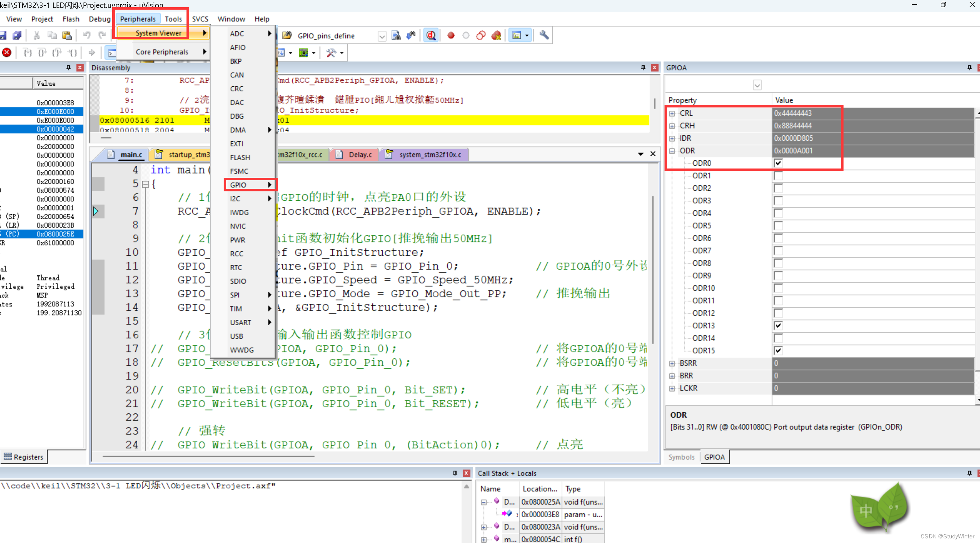Open the Peripherals menu
This screenshot has height=543, width=980.
(x=138, y=19)
